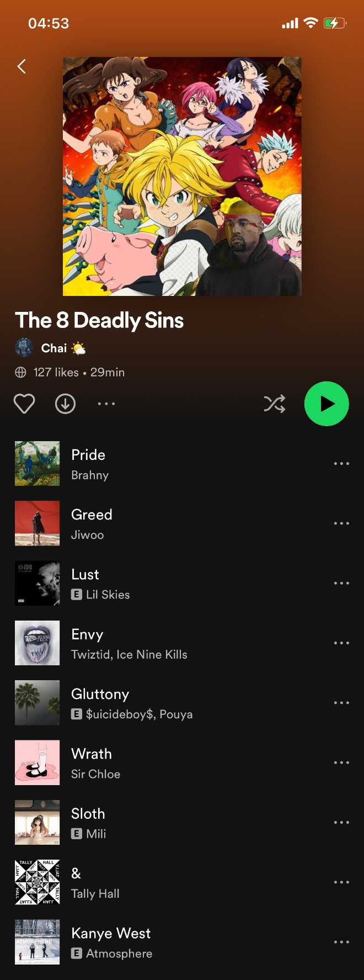Play the Envy track by Twiztid
The width and height of the screenshot is (364, 980).
[182, 643]
